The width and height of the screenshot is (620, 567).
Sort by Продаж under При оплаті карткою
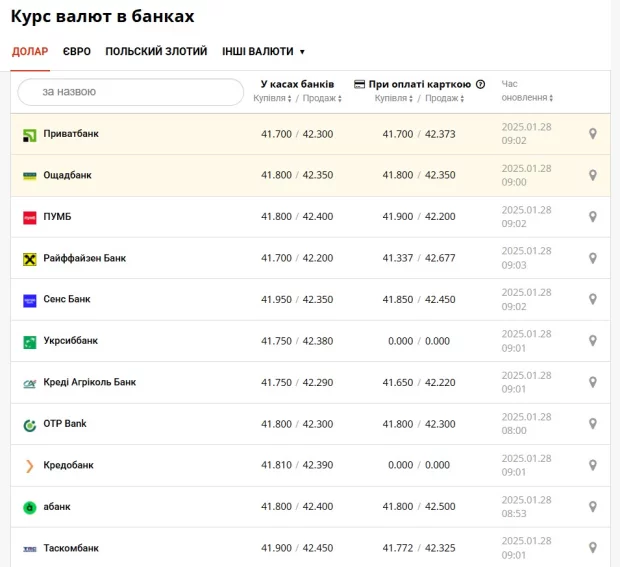(442, 98)
